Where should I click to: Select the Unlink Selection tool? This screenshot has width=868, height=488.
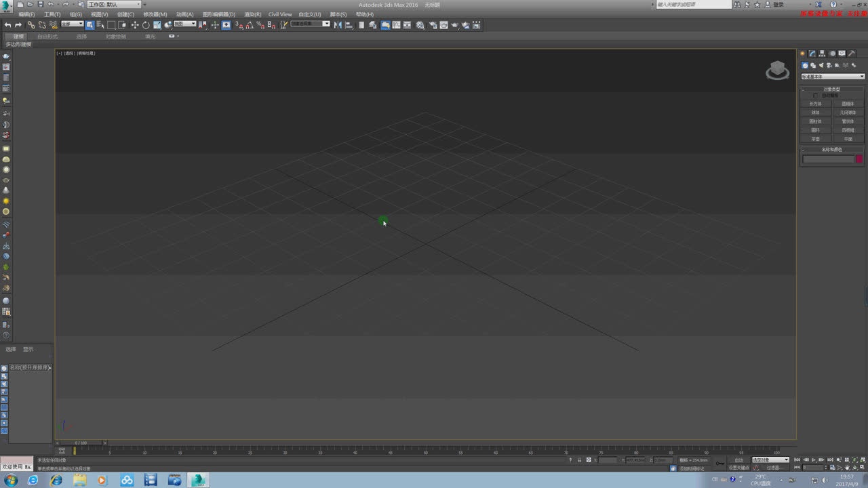[42, 25]
